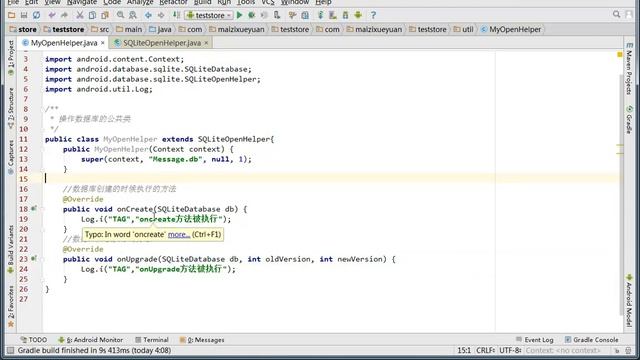Navigate back with the left arrow icon
This screenshot has height=360, width=640.
pyautogui.click(x=148, y=16)
